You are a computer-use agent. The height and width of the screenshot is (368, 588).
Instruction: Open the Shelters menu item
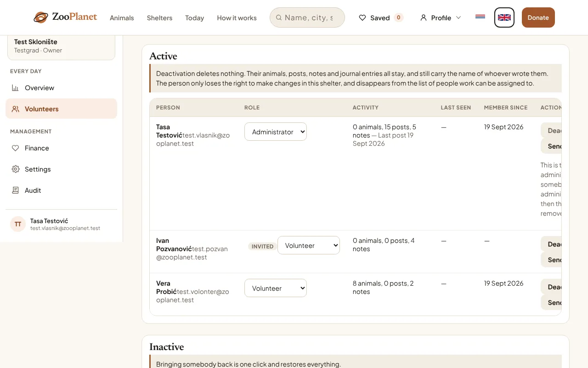[x=159, y=18]
